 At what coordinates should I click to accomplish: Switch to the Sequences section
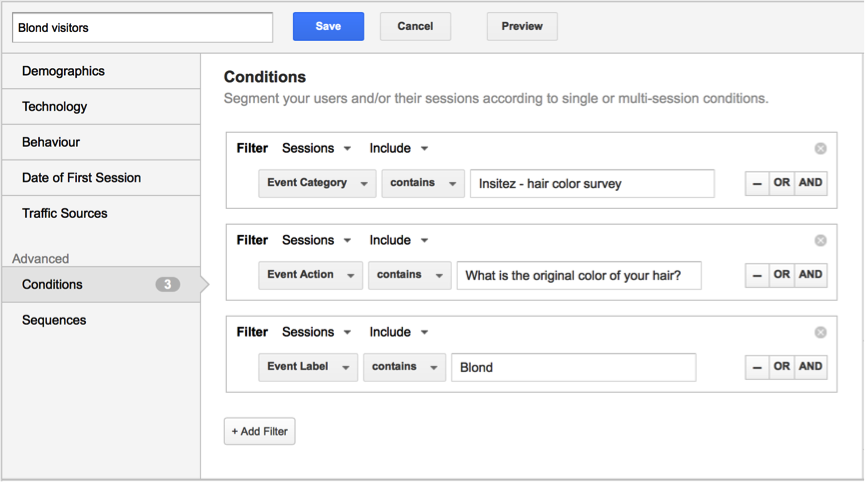click(101, 320)
